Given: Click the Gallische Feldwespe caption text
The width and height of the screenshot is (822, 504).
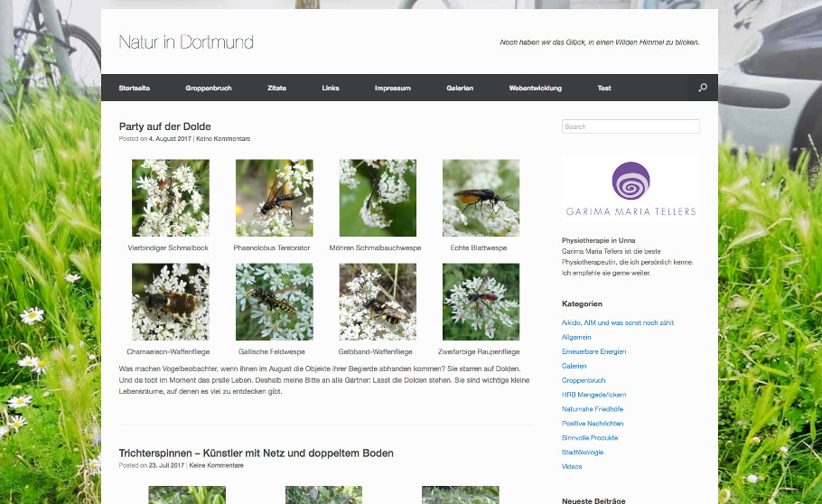Looking at the screenshot, I should pyautogui.click(x=272, y=352).
